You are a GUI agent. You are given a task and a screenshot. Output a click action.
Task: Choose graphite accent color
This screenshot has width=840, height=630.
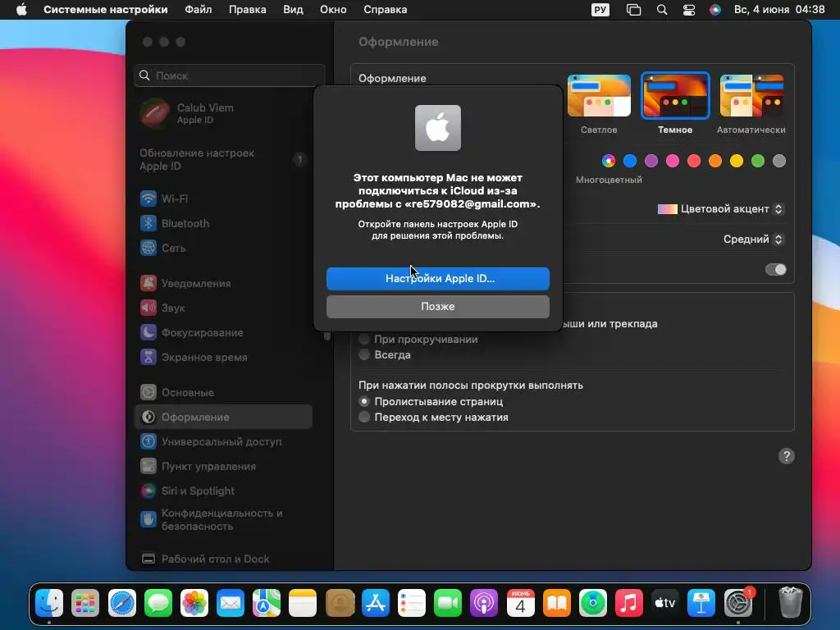(779, 161)
